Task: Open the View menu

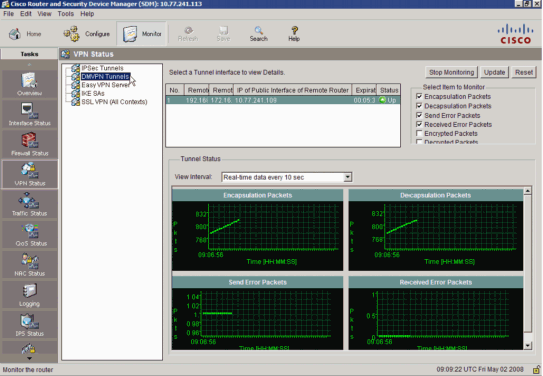Action: [x=44, y=14]
